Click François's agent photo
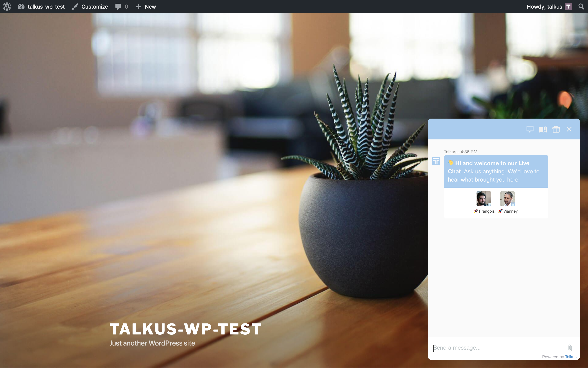This screenshot has height=368, width=588. click(x=484, y=199)
